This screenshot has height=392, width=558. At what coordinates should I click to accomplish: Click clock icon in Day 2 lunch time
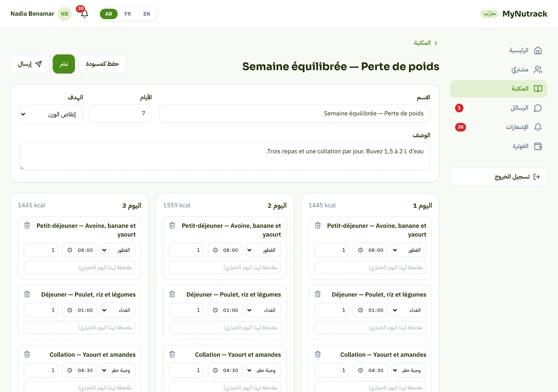[x=215, y=310]
